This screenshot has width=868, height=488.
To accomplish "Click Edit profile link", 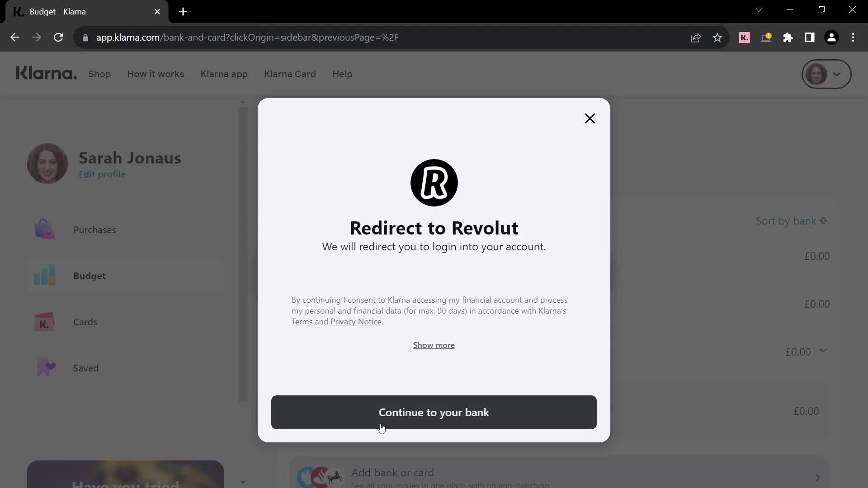I will pyautogui.click(x=102, y=174).
